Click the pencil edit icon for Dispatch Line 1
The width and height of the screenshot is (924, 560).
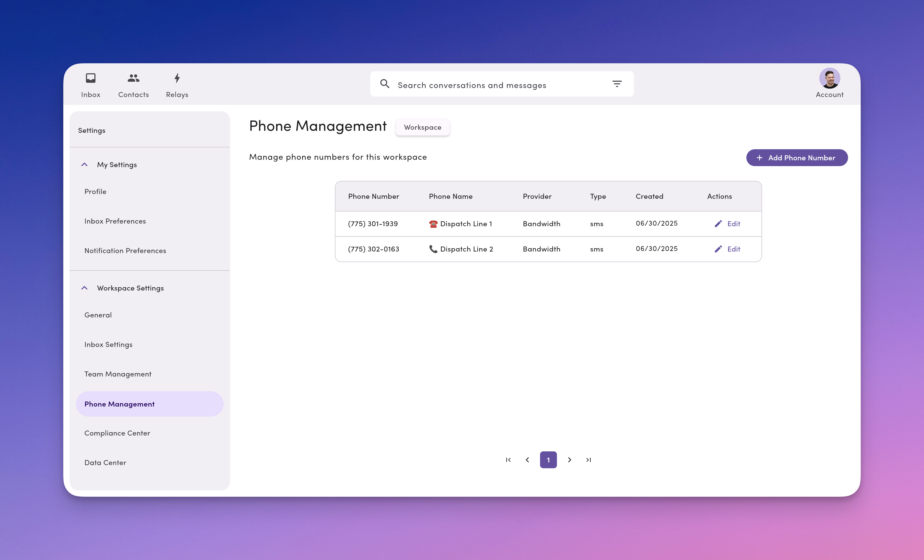[719, 223]
